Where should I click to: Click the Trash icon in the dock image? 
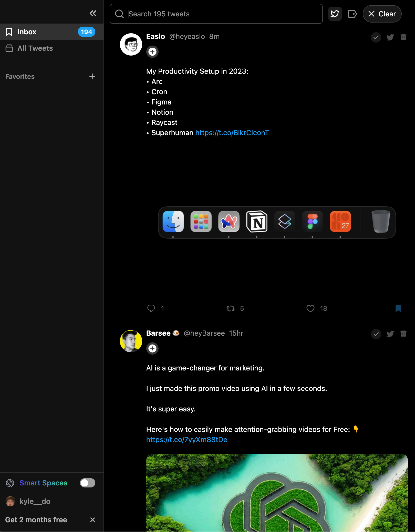(381, 221)
